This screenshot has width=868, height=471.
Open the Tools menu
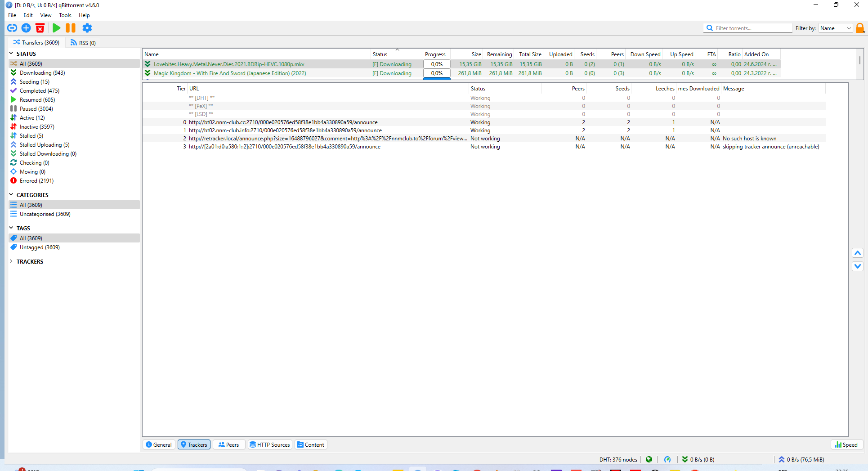point(65,15)
